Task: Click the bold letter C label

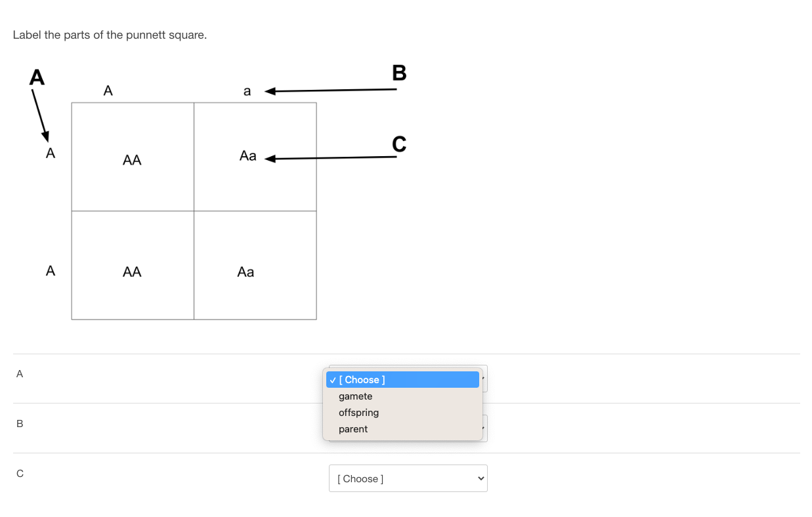Action: click(398, 144)
